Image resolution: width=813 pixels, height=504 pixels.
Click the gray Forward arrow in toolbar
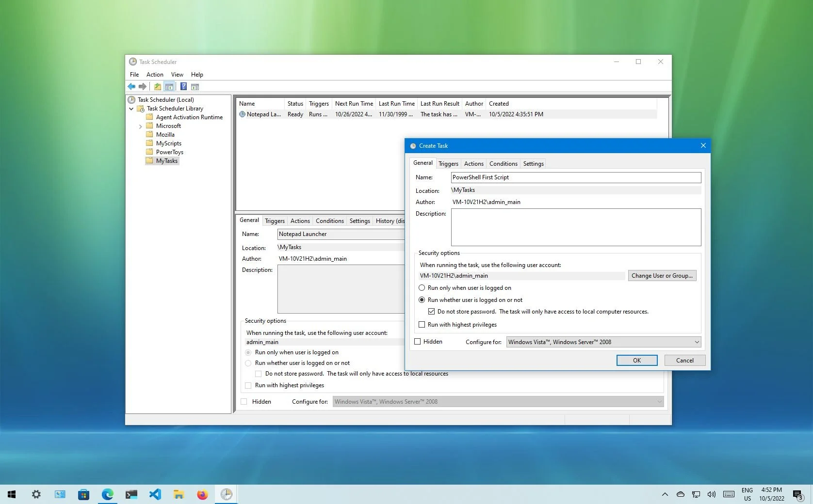point(142,87)
